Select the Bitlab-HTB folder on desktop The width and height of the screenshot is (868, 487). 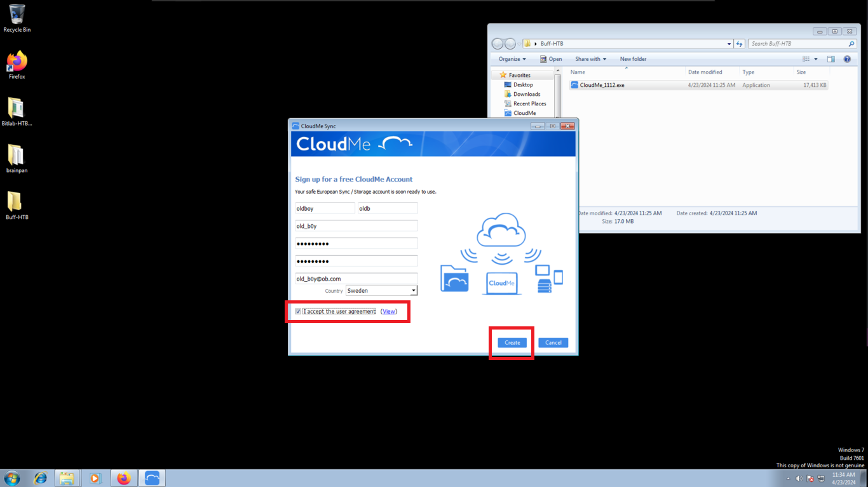[17, 112]
